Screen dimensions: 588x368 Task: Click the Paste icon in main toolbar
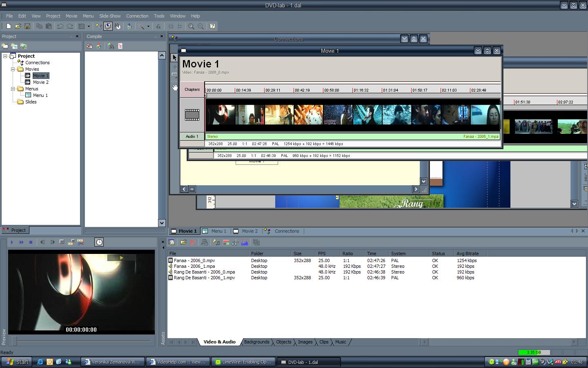point(49,26)
